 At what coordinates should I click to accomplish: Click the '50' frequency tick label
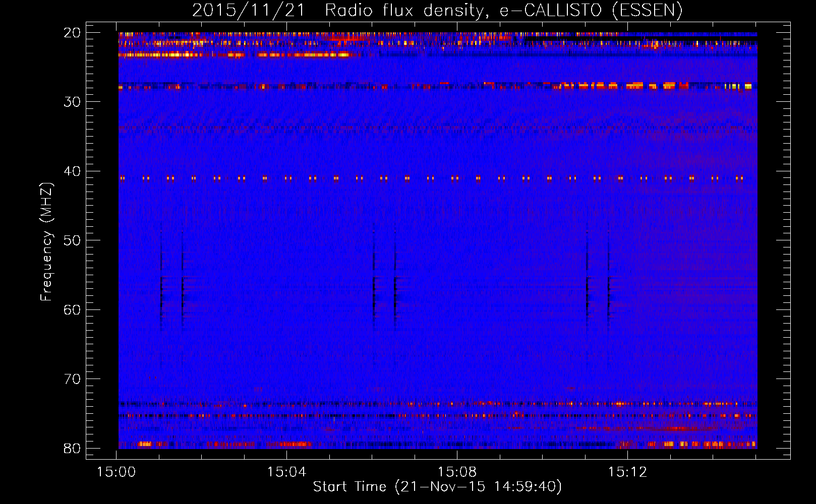pyautogui.click(x=73, y=240)
